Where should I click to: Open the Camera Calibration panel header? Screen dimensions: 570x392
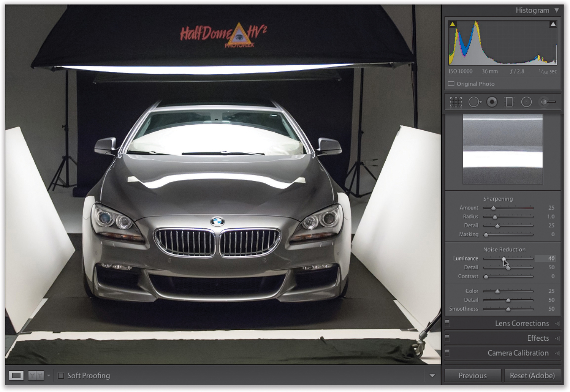[503, 352]
